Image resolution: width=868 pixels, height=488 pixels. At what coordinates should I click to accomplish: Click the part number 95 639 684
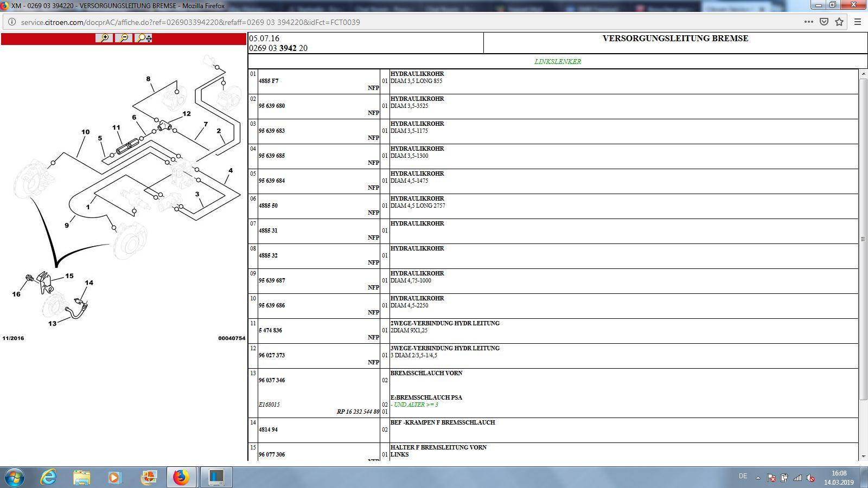pos(272,181)
